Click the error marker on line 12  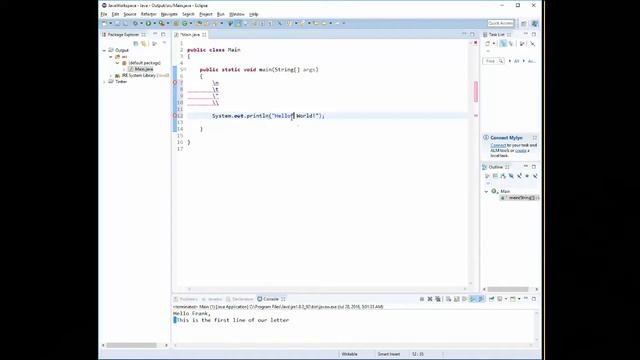coord(175,116)
